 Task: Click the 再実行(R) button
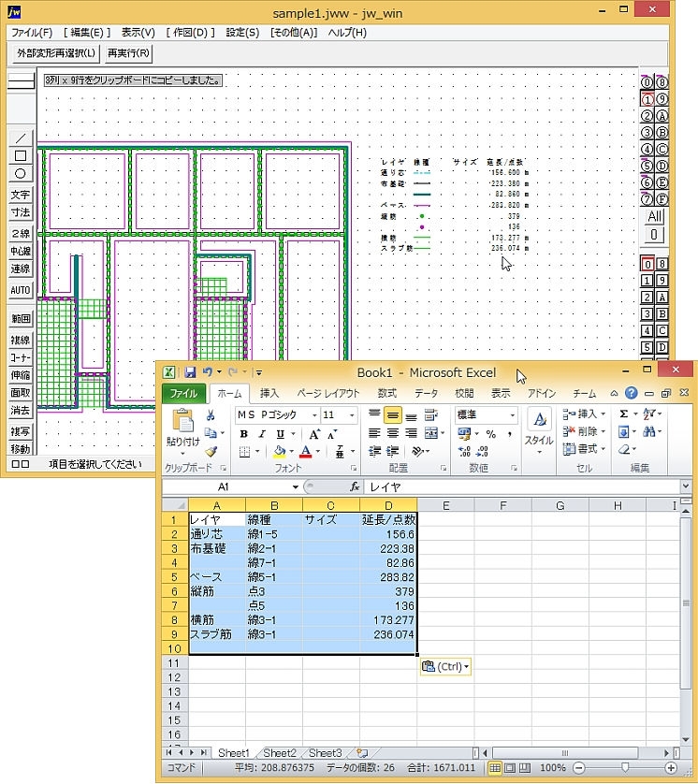(129, 52)
